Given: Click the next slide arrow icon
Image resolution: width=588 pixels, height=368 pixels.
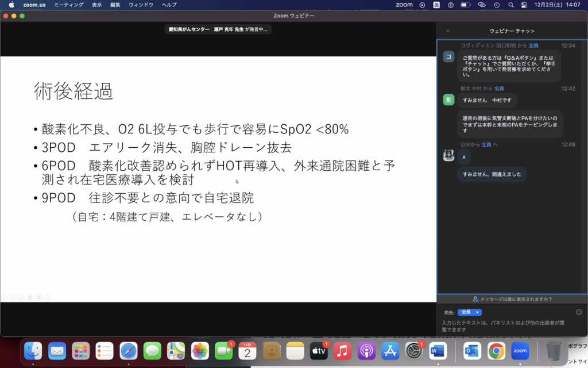Looking at the screenshot, I should 13,298.
